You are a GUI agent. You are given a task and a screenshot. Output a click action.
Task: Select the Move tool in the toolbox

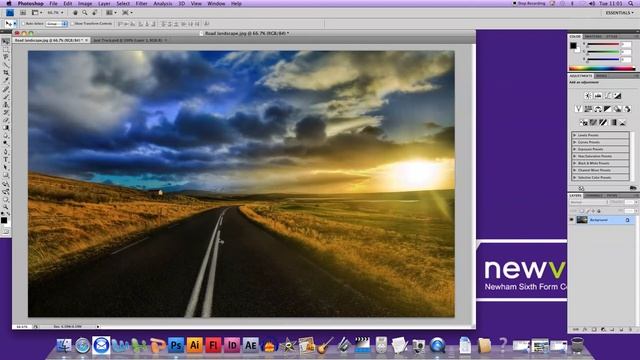point(6,41)
